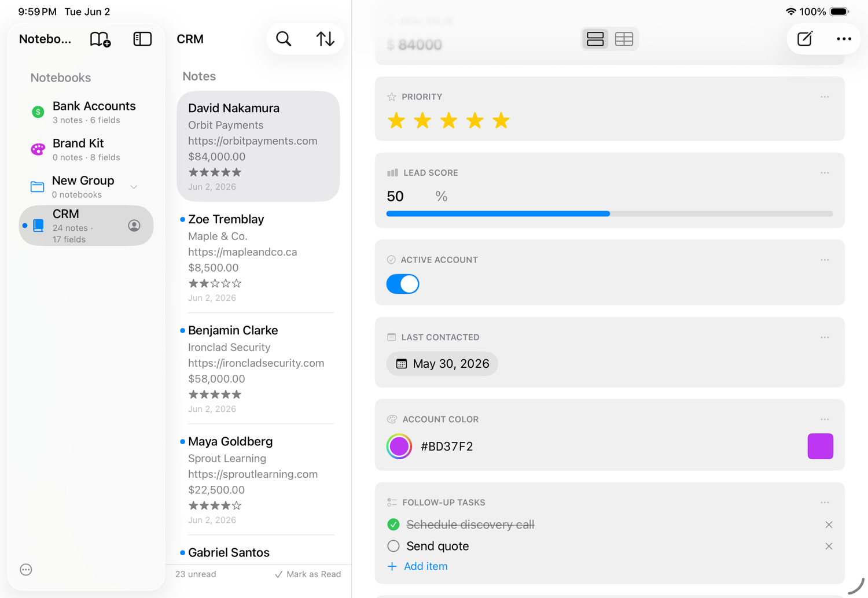Edit lead score value 50

pos(395,197)
